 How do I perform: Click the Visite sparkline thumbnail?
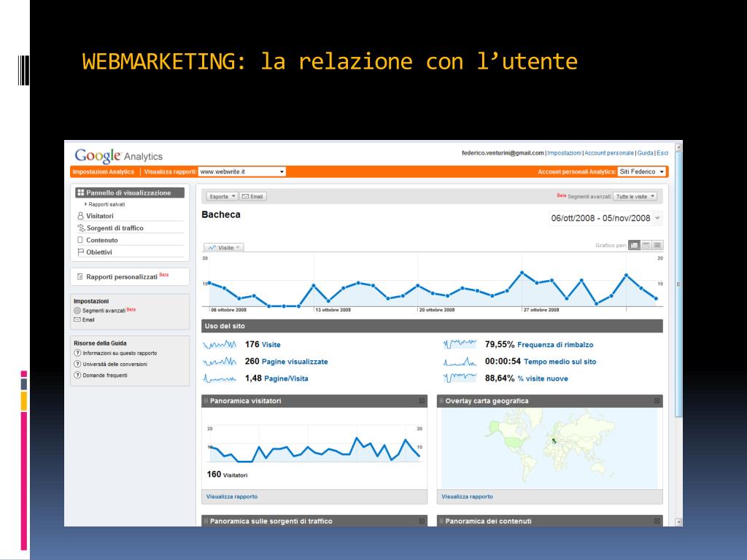pyautogui.click(x=219, y=344)
